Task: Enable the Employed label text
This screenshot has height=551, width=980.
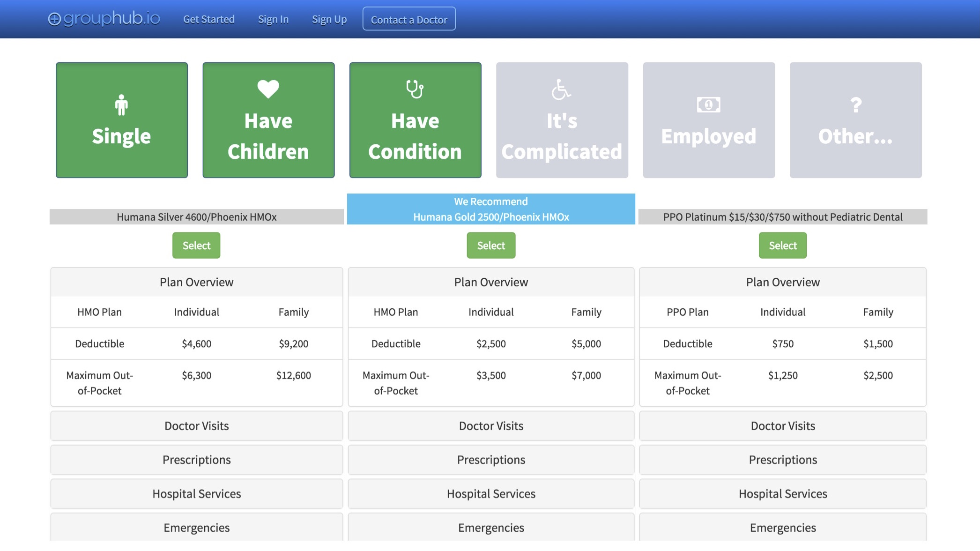Action: coord(708,136)
